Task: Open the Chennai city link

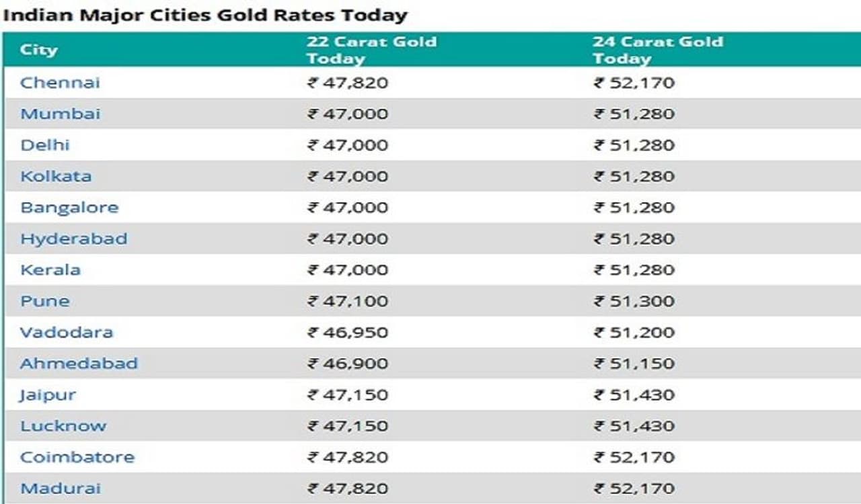Action: coord(60,83)
